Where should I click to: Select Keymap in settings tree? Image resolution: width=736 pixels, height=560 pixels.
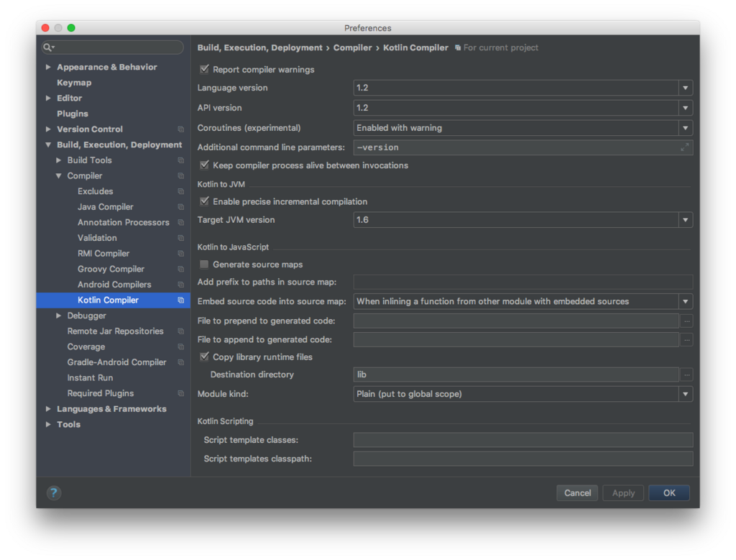[74, 83]
